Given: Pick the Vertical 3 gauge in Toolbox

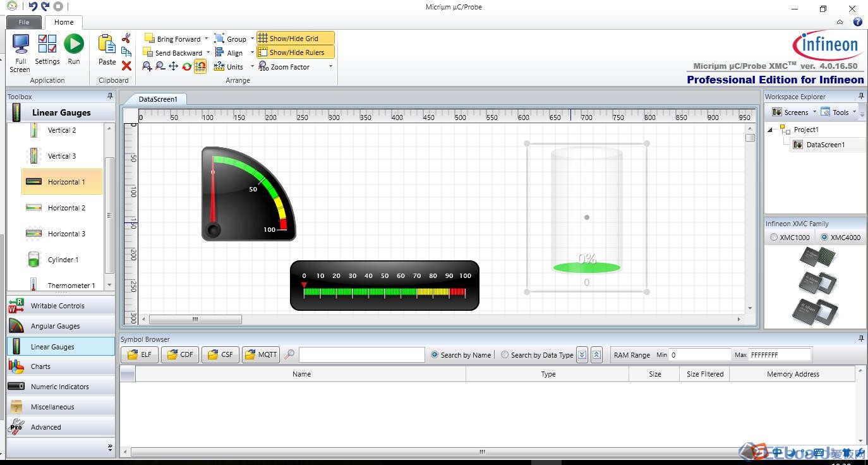Looking at the screenshot, I should [x=61, y=156].
